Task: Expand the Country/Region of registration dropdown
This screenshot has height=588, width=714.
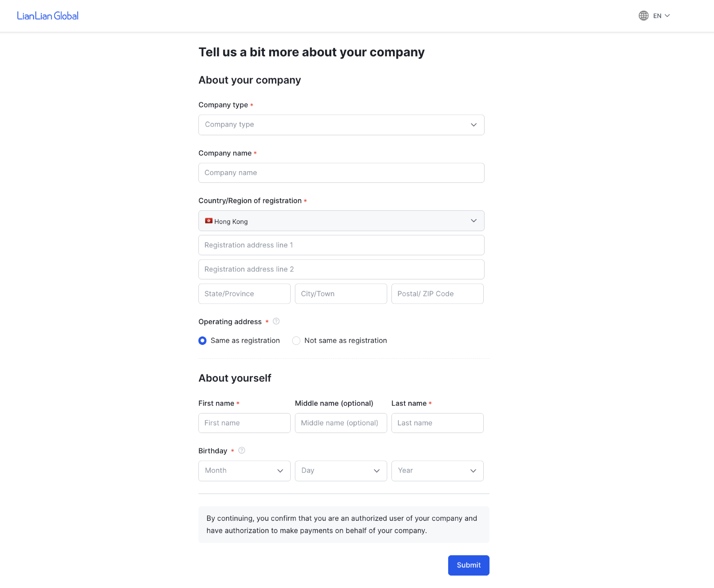Action: (x=341, y=221)
